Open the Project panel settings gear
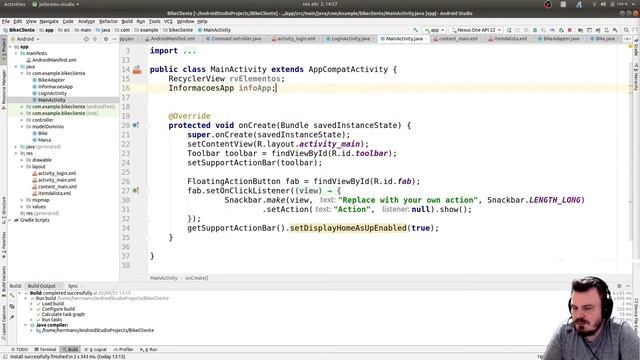Image resolution: width=640 pixels, height=360 pixels. point(106,39)
